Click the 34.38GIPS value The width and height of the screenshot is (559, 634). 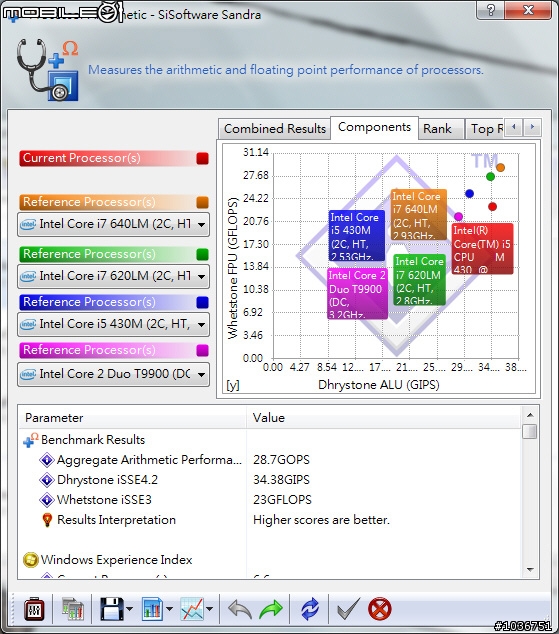click(281, 480)
